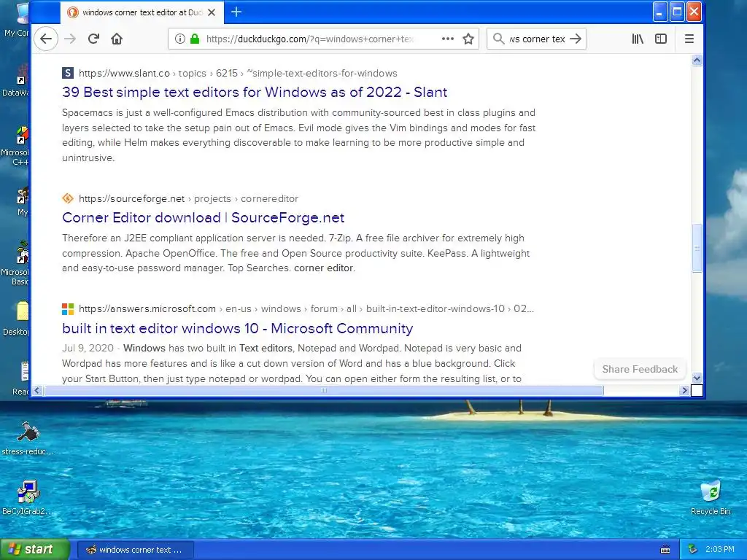
Task: Open built in text editor Microsoft Community
Action: click(x=237, y=328)
